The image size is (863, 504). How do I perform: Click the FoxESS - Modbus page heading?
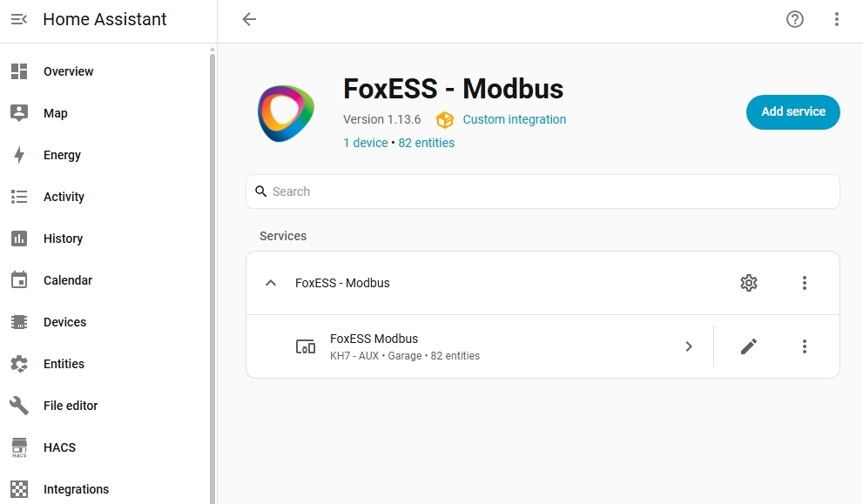coord(454,89)
